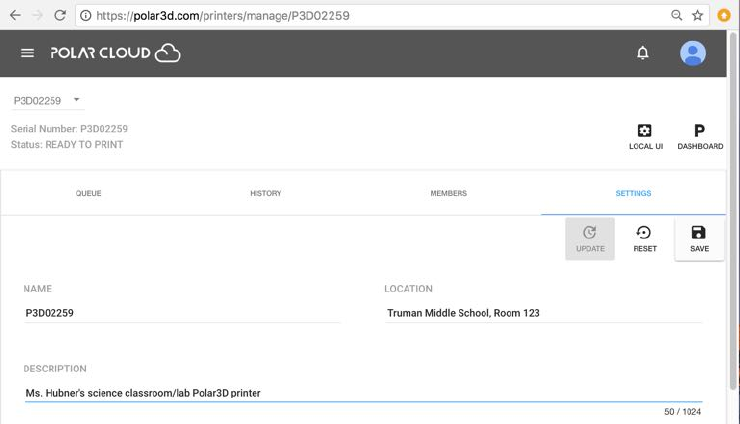The height and width of the screenshot is (424, 740).
Task: Save the printer settings
Action: coord(699,239)
